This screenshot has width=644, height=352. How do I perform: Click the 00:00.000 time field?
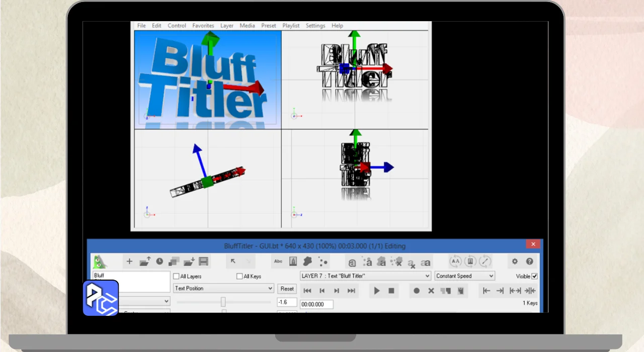(316, 304)
